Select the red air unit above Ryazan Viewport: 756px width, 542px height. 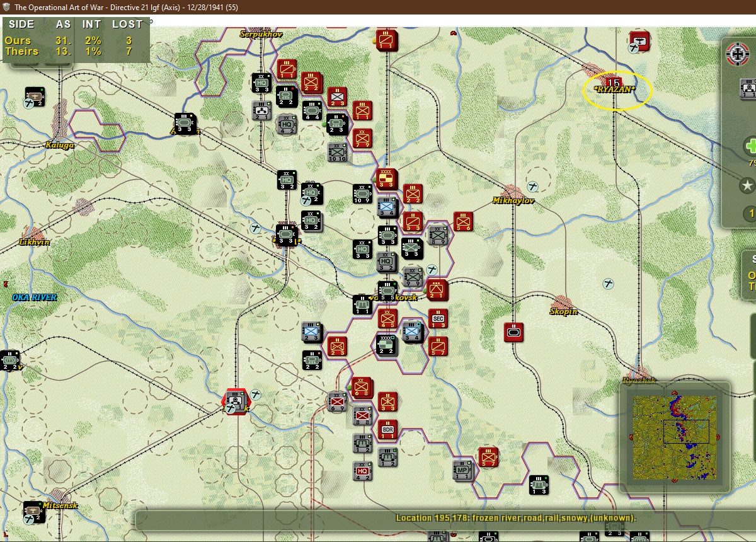click(x=639, y=41)
